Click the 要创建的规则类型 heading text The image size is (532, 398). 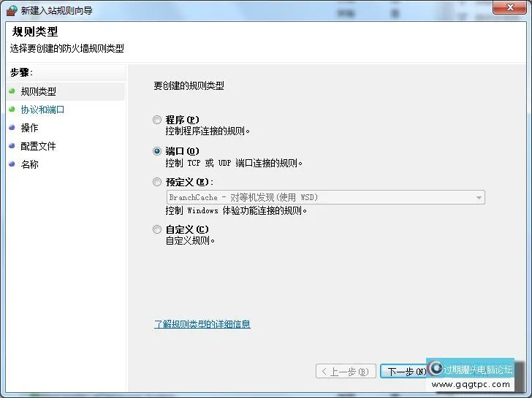pyautogui.click(x=189, y=85)
